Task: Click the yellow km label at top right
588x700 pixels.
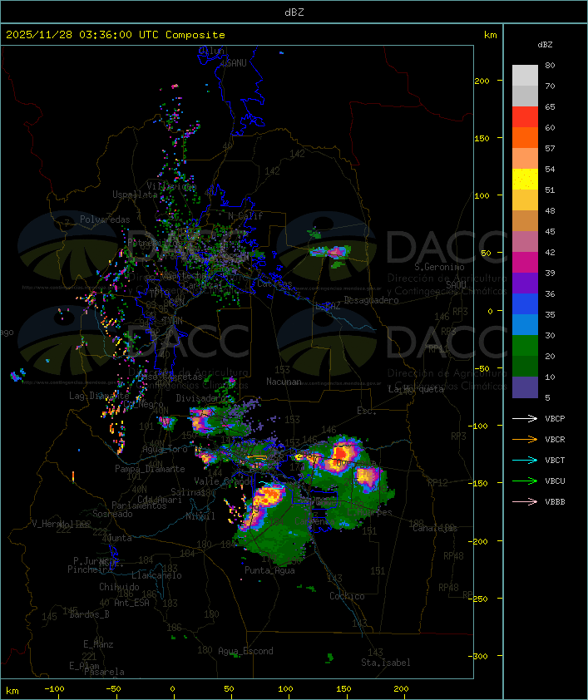Action: (x=490, y=35)
